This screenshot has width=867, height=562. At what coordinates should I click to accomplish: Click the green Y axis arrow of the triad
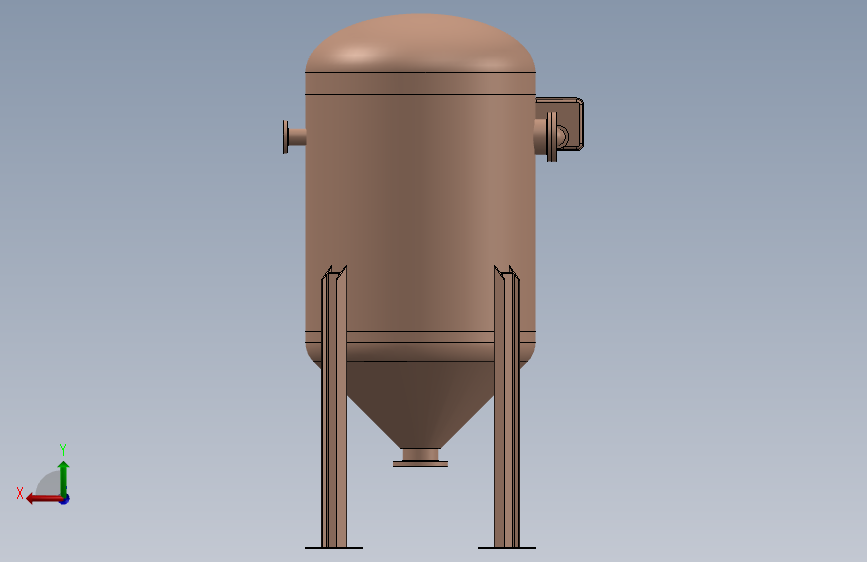coord(64,478)
